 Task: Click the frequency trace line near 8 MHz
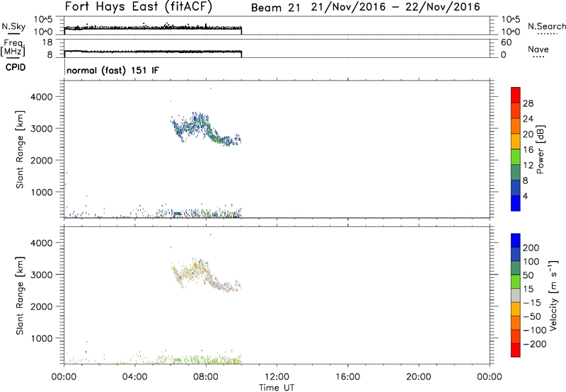[x=153, y=52]
